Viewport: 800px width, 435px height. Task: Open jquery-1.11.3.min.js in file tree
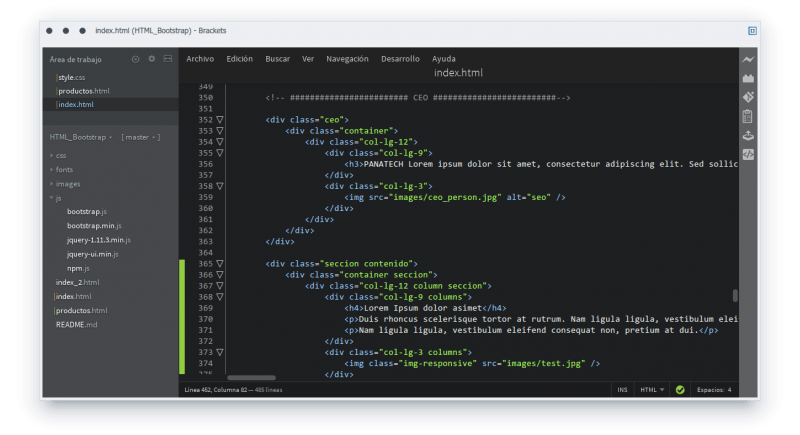pos(99,240)
